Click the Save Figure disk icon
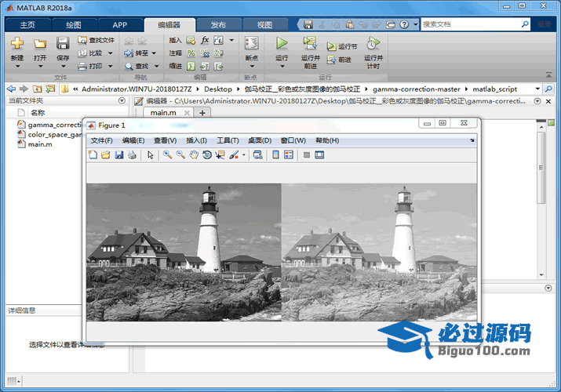The image size is (561, 392). coord(119,155)
